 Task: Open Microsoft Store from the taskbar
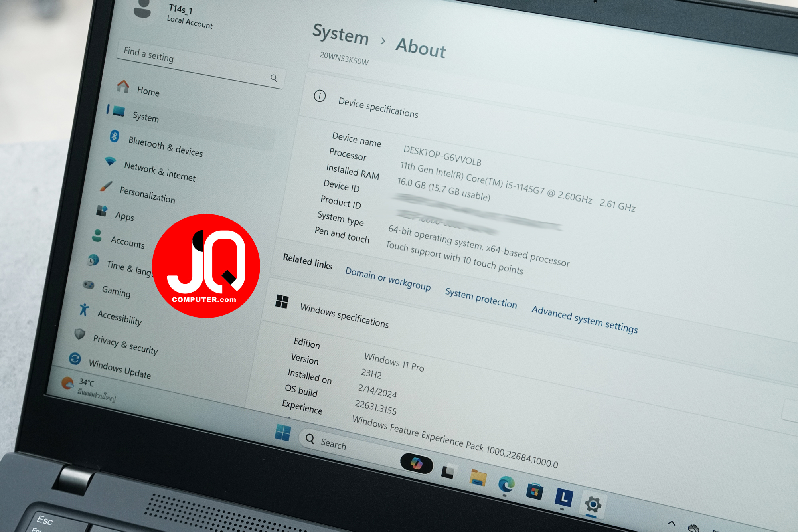pos(535,491)
